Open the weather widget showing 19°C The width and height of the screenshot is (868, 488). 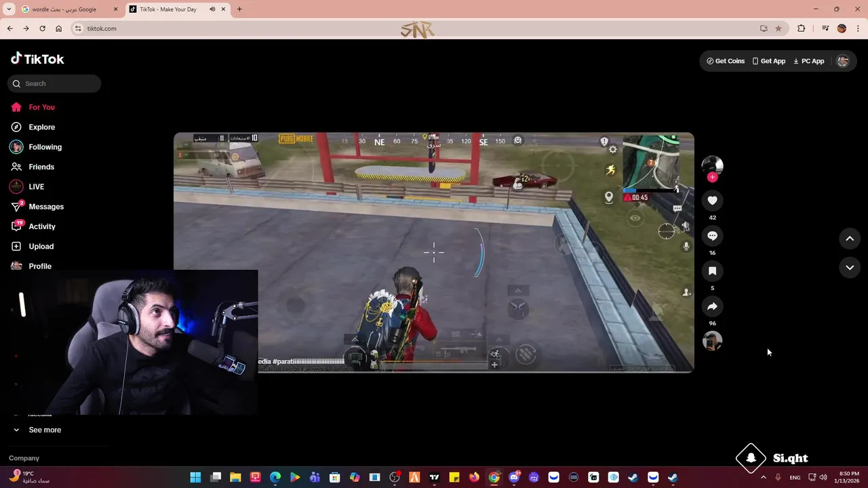coord(30,477)
